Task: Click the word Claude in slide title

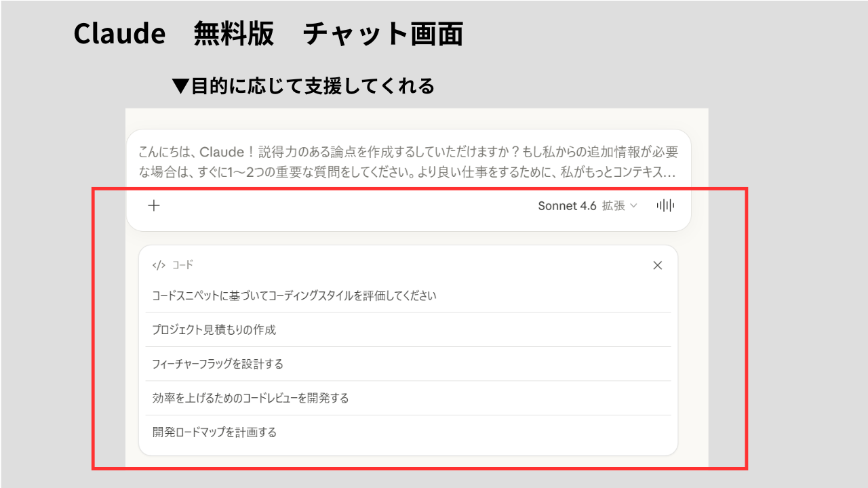Action: [x=119, y=34]
